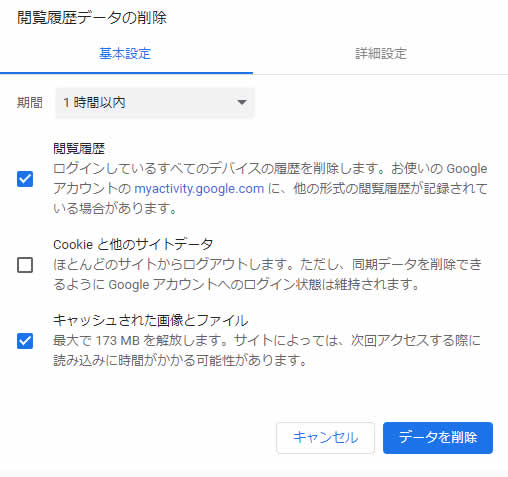Click the cache description line starting 読み込みに時間
This screenshot has height=477, width=508.
click(180, 360)
